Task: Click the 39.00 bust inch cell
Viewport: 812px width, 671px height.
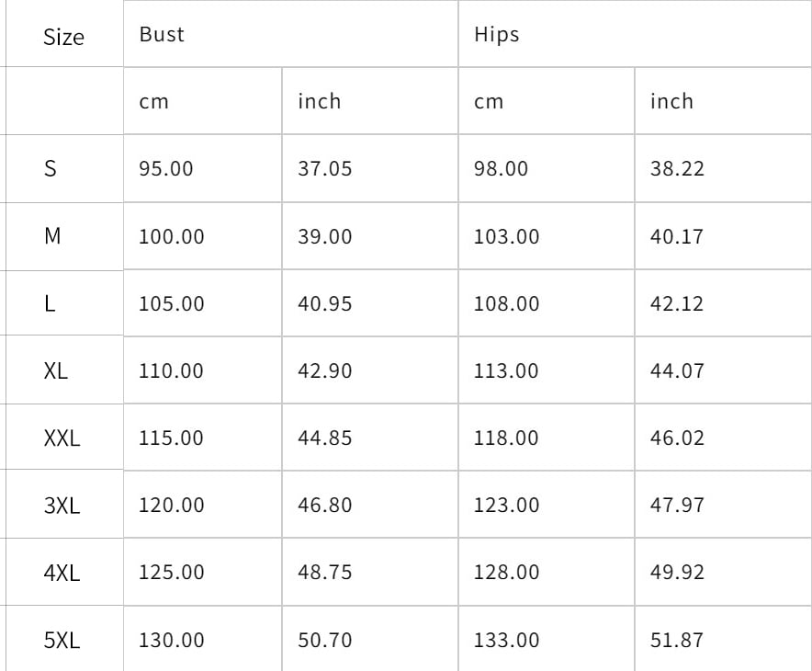Action: pos(324,236)
